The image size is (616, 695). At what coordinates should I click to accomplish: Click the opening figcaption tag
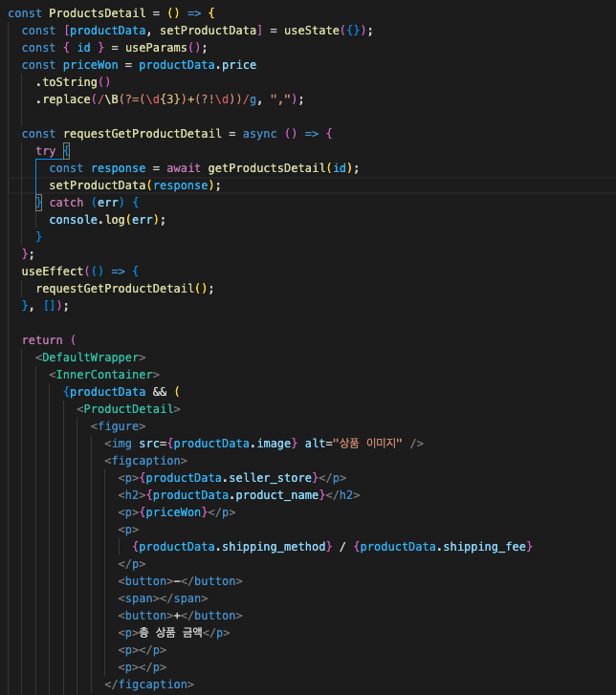tap(145, 461)
